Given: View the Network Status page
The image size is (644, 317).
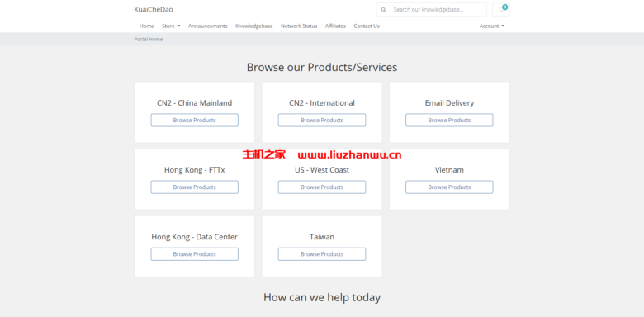Looking at the screenshot, I should coord(299,26).
